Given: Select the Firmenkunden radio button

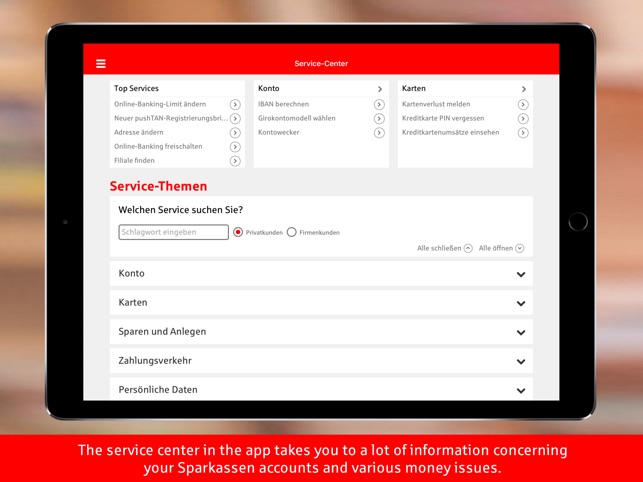Looking at the screenshot, I should pyautogui.click(x=292, y=232).
